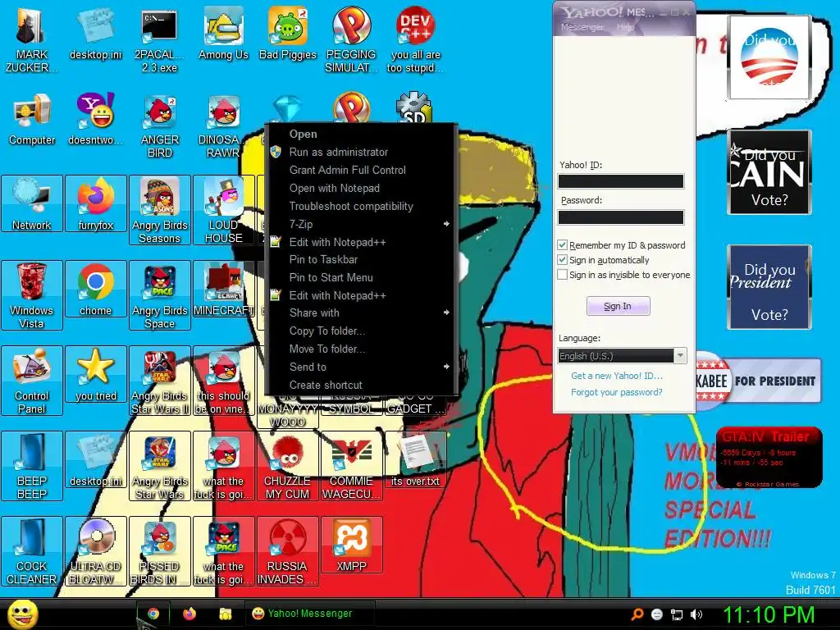Open the MARK ZUCKER desktop icon
Screen dimensions: 840x630
click(x=31, y=40)
